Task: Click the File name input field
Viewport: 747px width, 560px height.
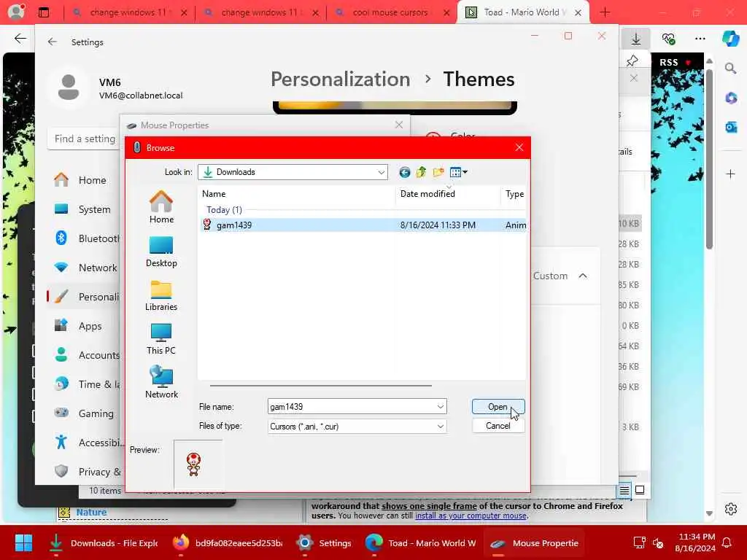Action: pyautogui.click(x=352, y=407)
